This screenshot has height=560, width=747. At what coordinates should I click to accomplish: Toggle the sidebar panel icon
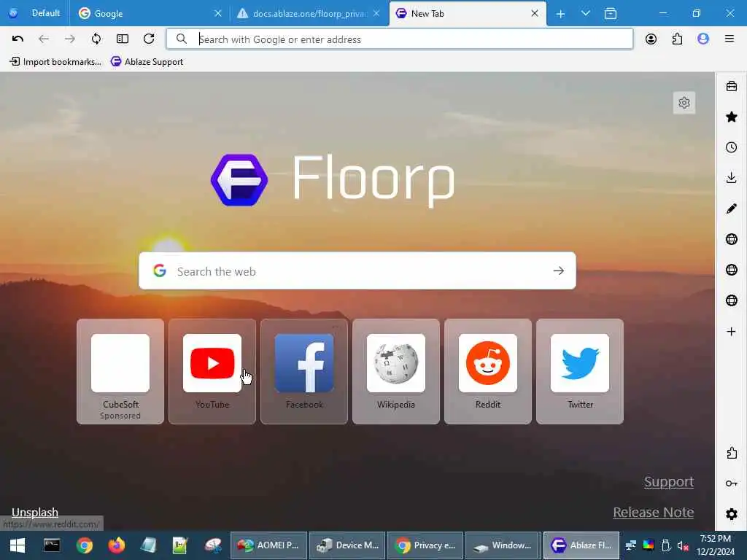123,39
